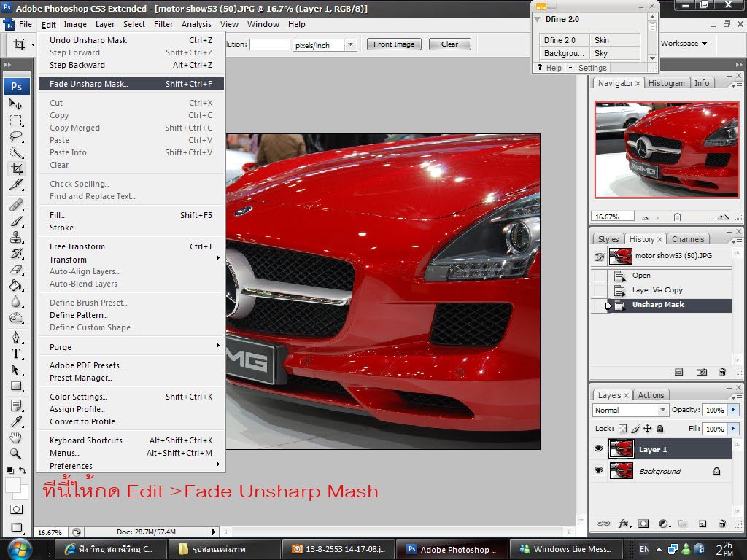Select the Pen tool
The image size is (747, 560).
pos(16,338)
